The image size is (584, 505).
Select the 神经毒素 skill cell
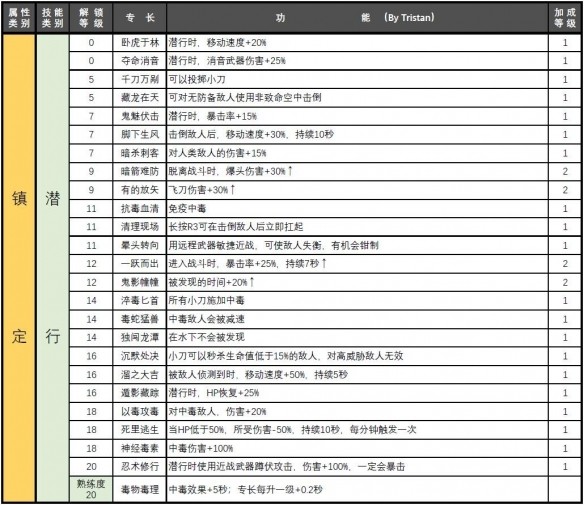(x=140, y=448)
